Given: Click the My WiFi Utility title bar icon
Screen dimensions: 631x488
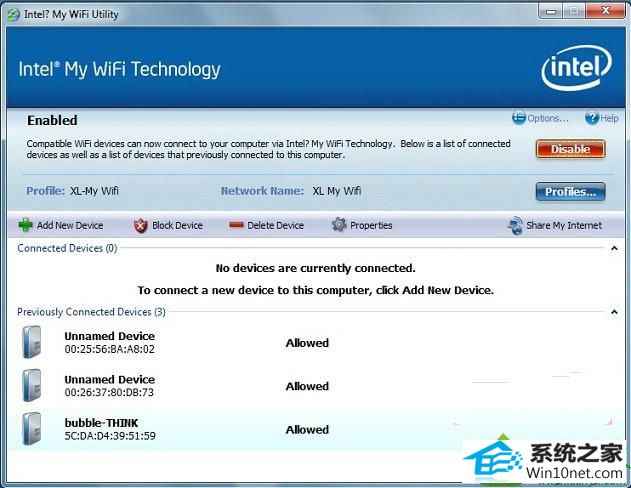Looking at the screenshot, I should point(13,15).
